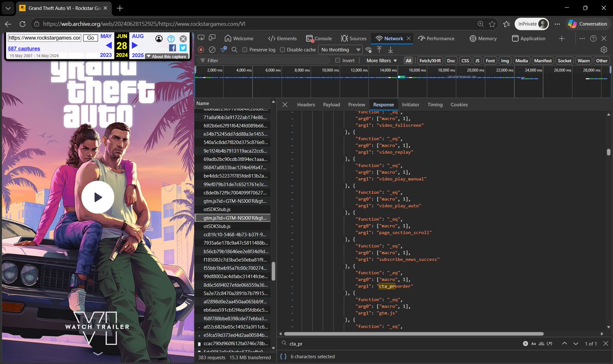Open Network panel settings gear
This screenshot has width=613, height=364.
point(604,50)
